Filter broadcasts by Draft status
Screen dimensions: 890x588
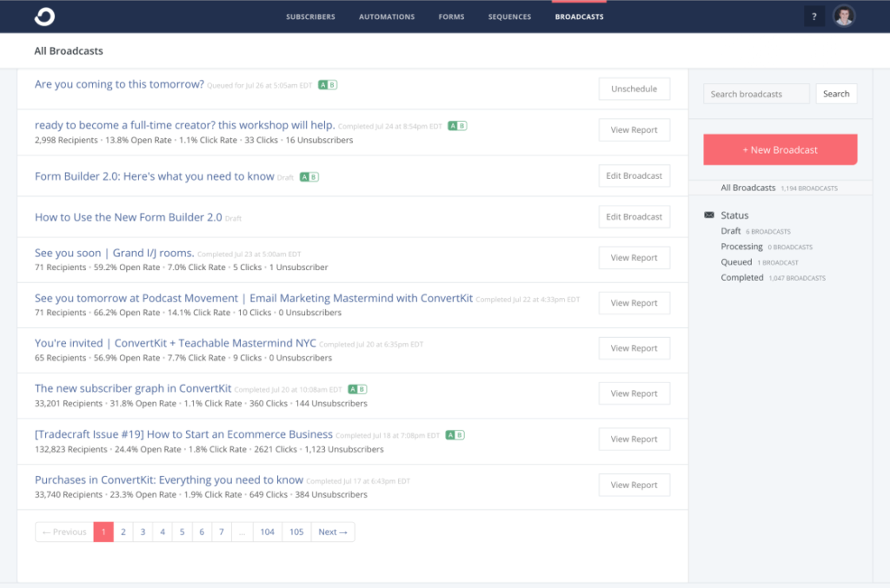[730, 232]
